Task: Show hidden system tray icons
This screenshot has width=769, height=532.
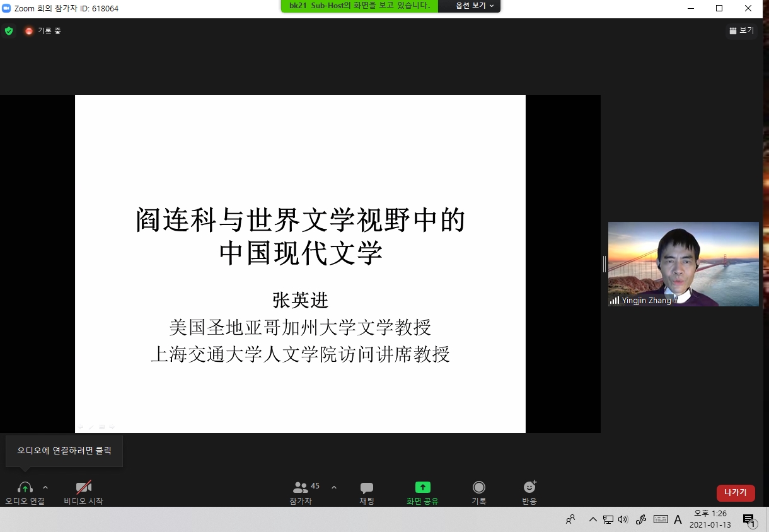Action: tap(593, 520)
